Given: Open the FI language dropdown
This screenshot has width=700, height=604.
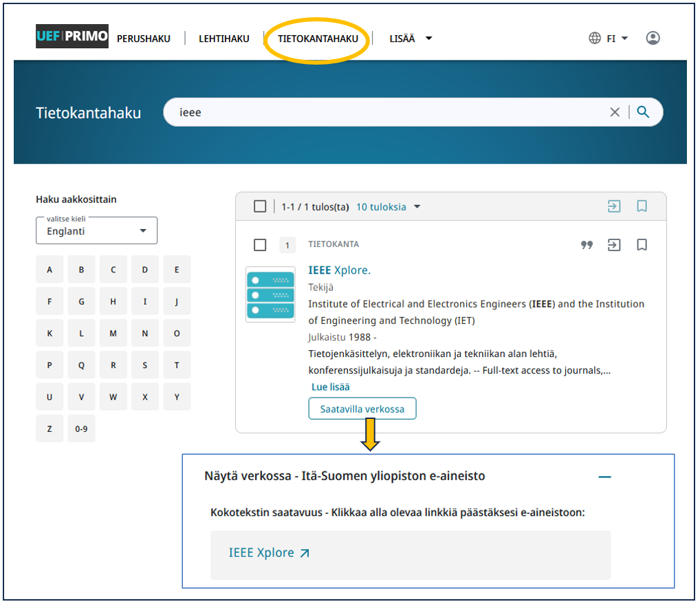Looking at the screenshot, I should coord(617,39).
